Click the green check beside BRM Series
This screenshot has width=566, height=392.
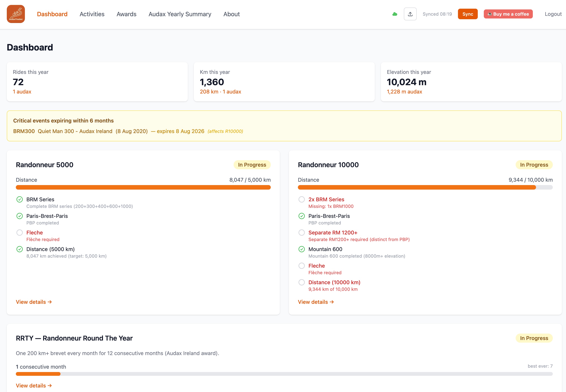click(x=20, y=199)
